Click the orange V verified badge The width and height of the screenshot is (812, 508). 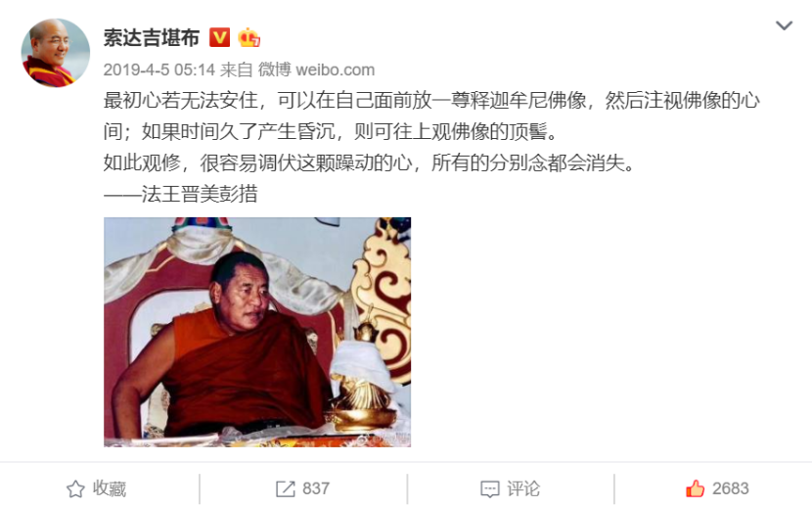pos(219,37)
